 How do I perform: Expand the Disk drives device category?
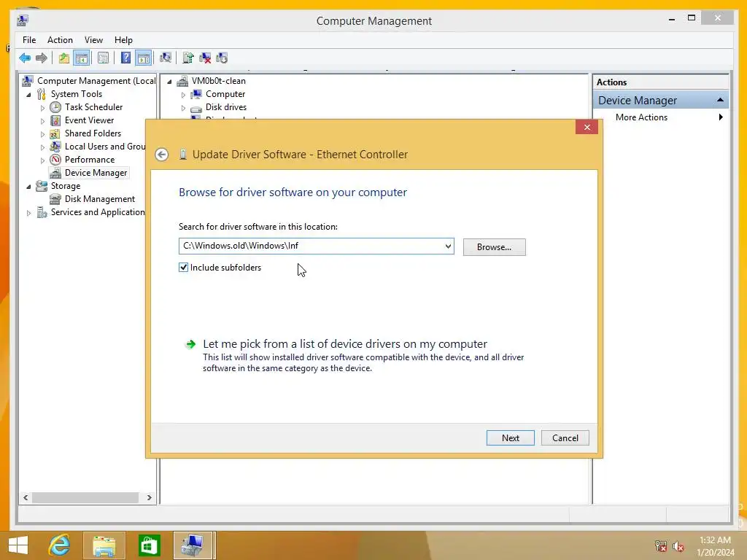[x=183, y=108]
